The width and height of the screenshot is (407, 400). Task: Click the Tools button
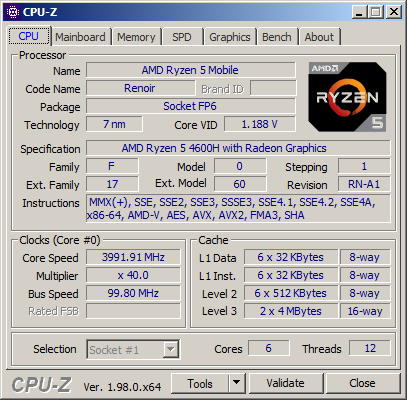pyautogui.click(x=200, y=384)
